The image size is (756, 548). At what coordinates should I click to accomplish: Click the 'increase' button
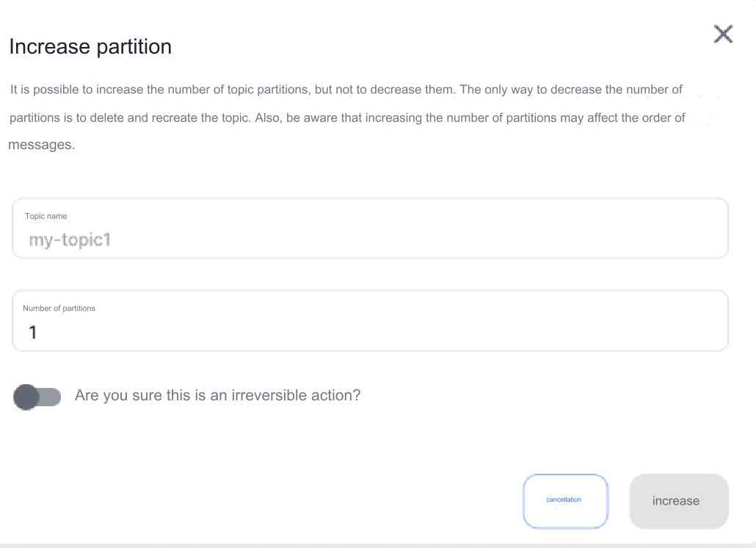(x=677, y=501)
